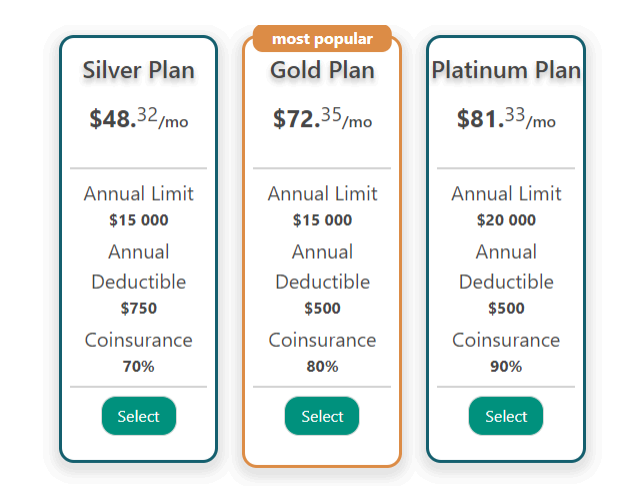Screen dimensions: 634x486
Task: Click the Gold Plan title
Action: tap(322, 70)
